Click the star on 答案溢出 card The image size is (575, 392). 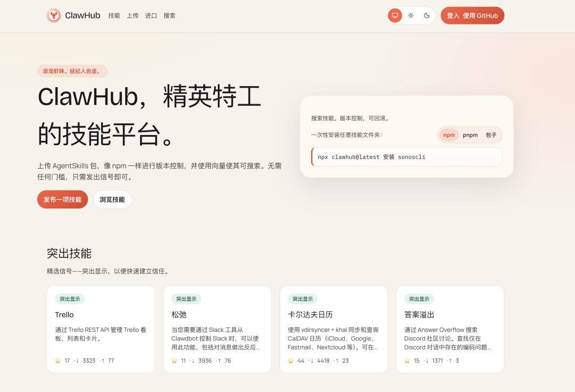(x=406, y=361)
